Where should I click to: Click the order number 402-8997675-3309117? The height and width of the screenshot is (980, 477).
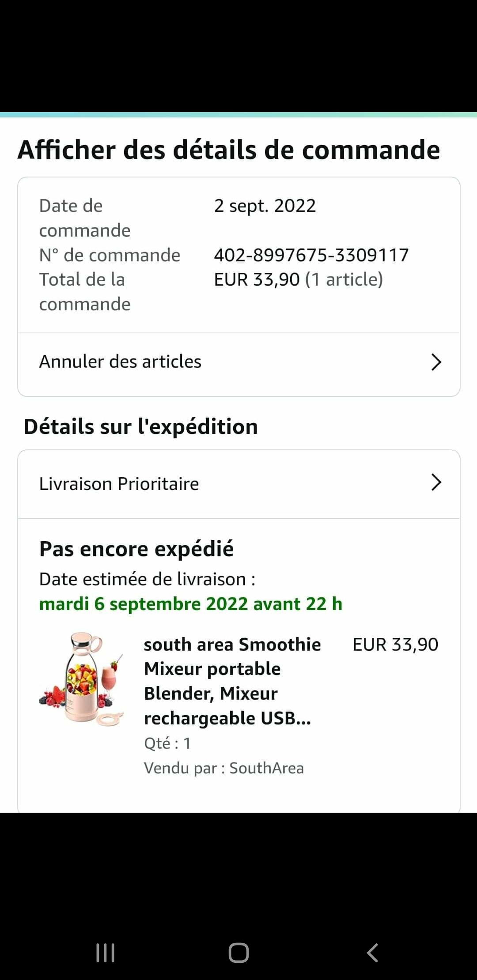311,255
